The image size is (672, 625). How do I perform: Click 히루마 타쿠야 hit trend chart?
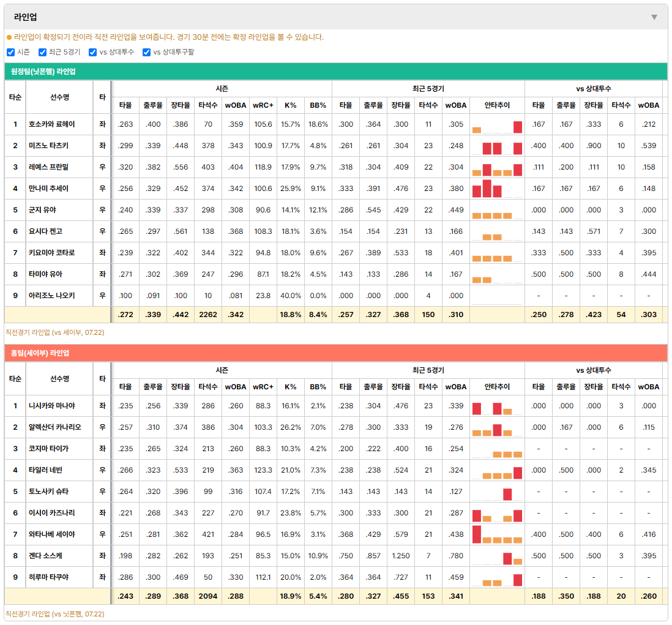tap(497, 577)
